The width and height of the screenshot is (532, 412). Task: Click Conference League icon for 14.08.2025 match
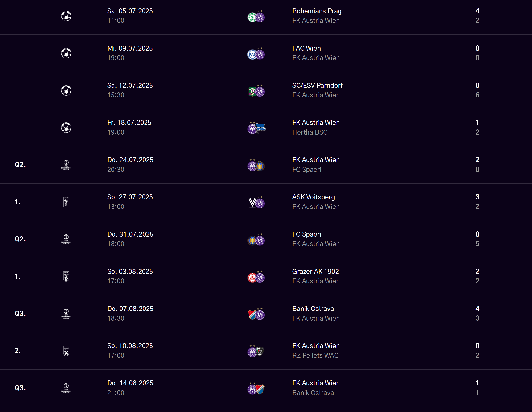[66, 388]
